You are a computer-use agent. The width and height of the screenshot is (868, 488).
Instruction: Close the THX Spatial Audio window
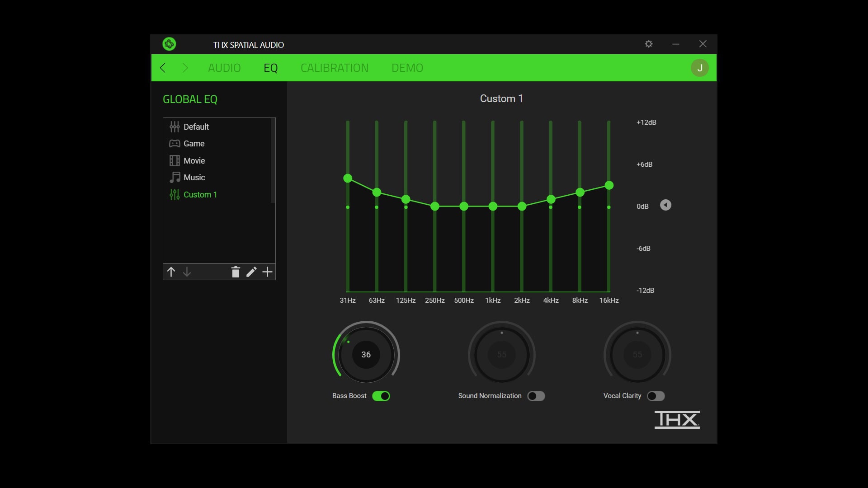pos(703,44)
